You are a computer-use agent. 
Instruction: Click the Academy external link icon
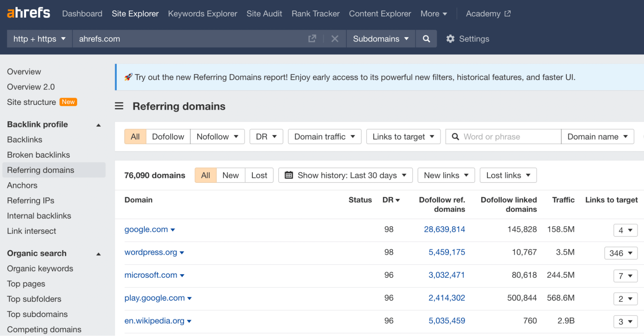point(508,13)
